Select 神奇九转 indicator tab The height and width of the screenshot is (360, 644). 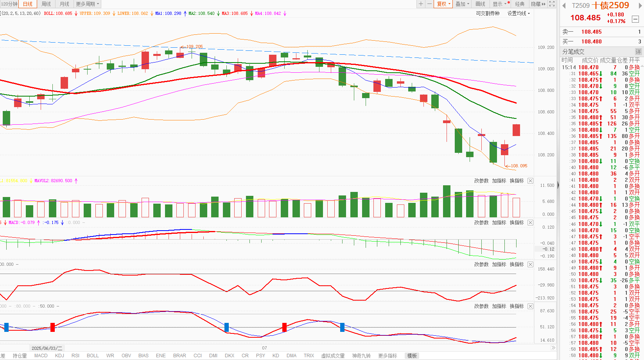[x=361, y=356]
